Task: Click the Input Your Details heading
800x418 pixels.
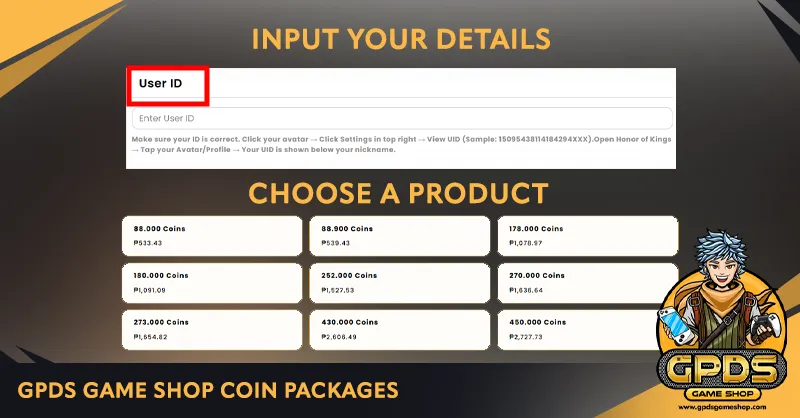Action: [400, 40]
